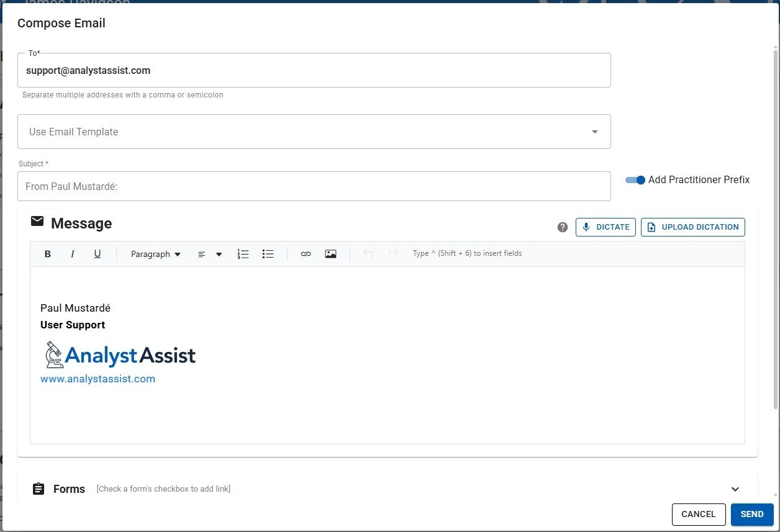Click the 'Check a form's checkbox to add link' note
This screenshot has height=532, width=780.
click(163, 489)
